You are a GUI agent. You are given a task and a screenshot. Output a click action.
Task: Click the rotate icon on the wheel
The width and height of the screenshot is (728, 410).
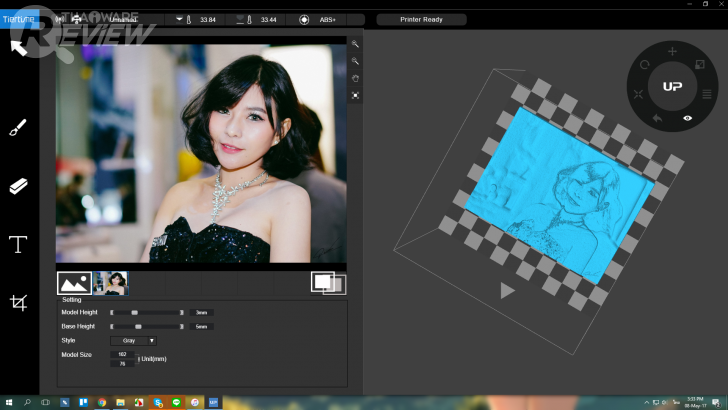coord(644,65)
